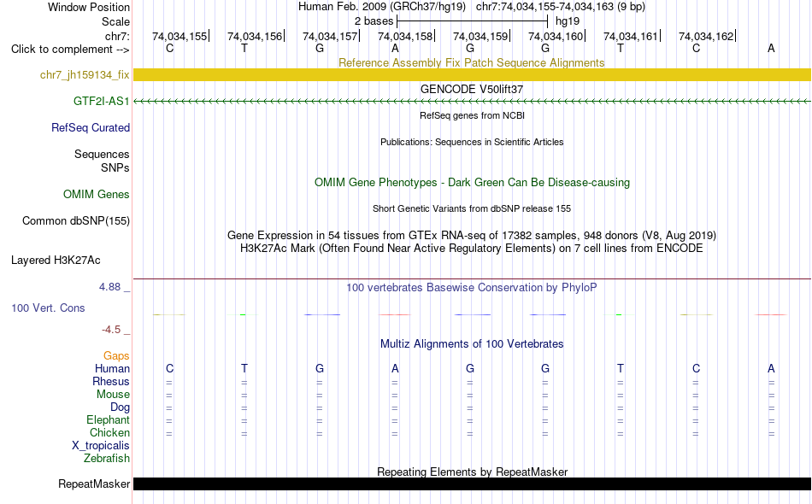Click the Sequences track label

(x=102, y=155)
